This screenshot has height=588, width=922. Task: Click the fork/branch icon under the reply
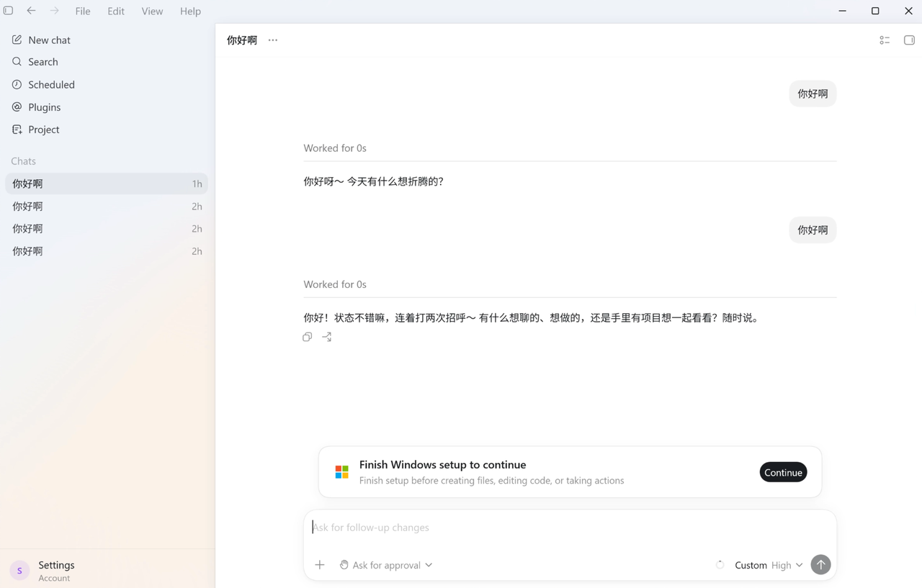click(x=327, y=337)
